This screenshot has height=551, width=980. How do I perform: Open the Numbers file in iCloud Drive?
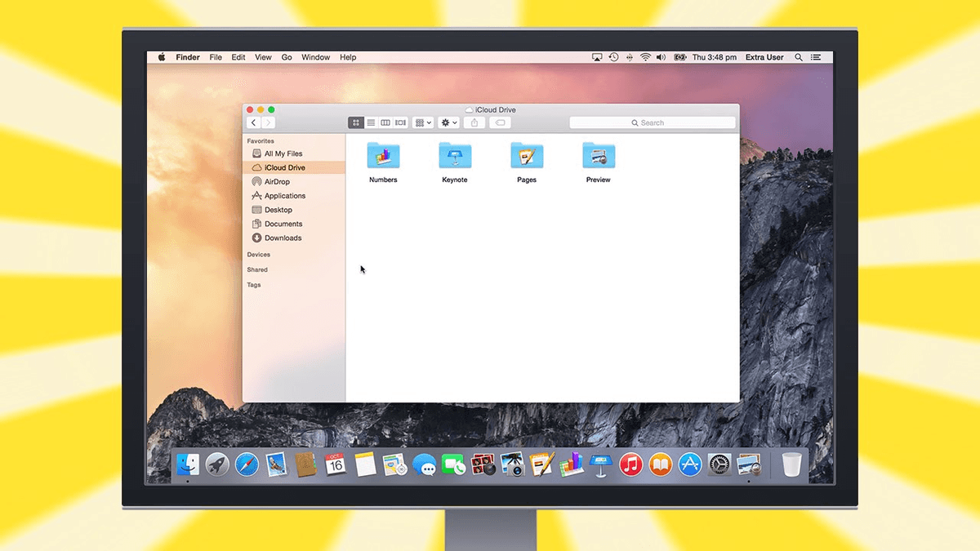point(383,157)
